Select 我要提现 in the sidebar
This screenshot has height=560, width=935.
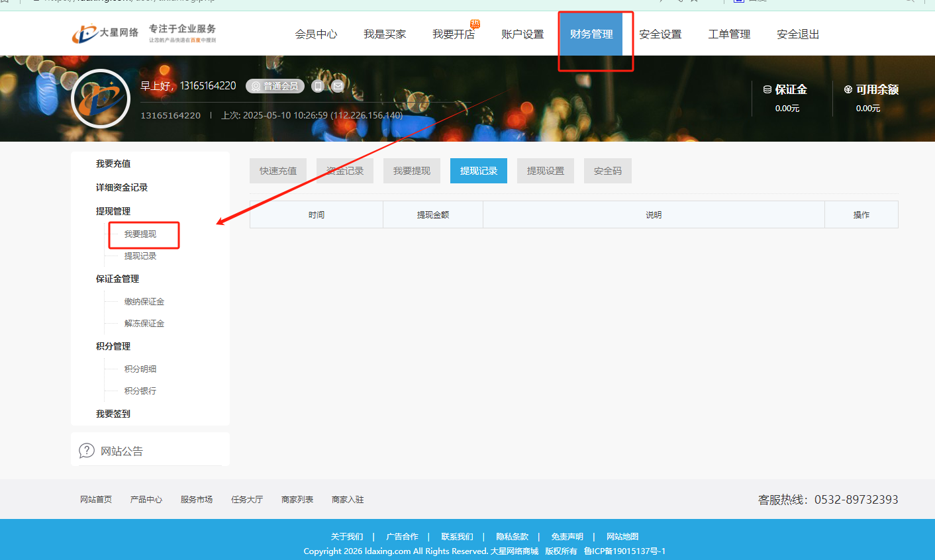click(x=140, y=234)
